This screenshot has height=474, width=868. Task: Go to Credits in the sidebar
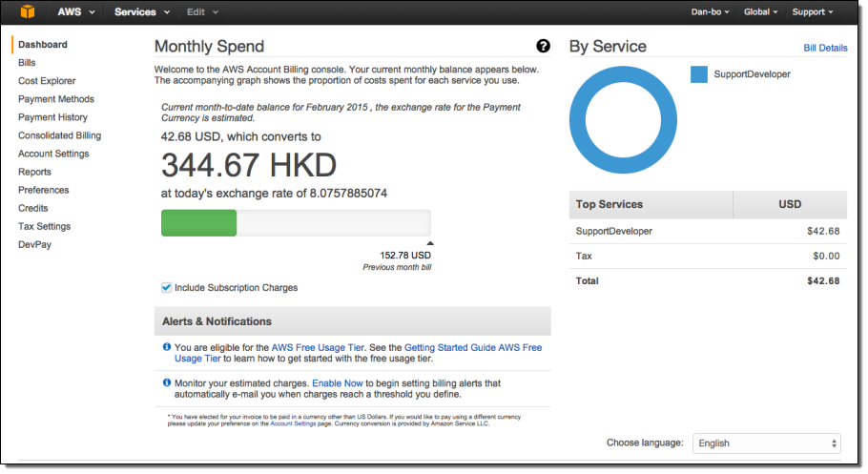pyautogui.click(x=32, y=208)
